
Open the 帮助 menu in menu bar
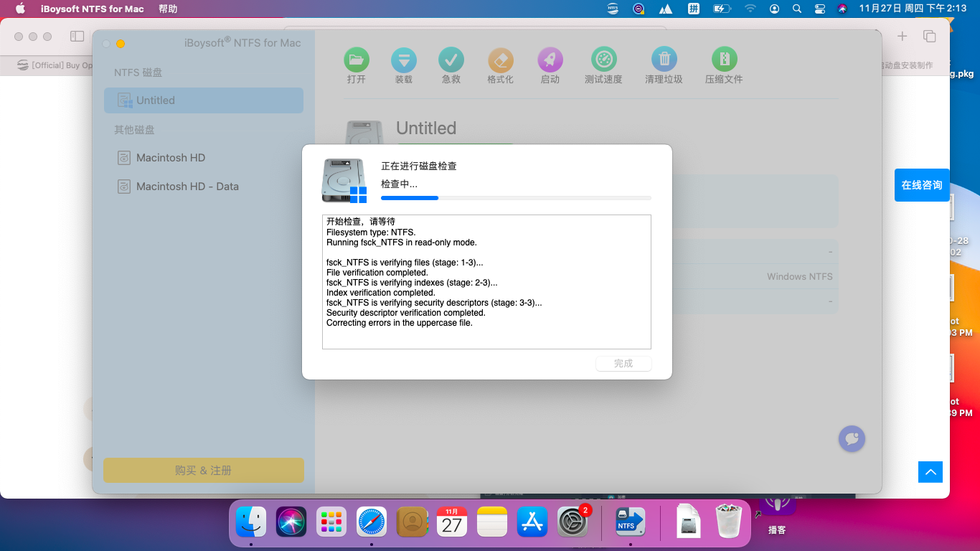(168, 9)
